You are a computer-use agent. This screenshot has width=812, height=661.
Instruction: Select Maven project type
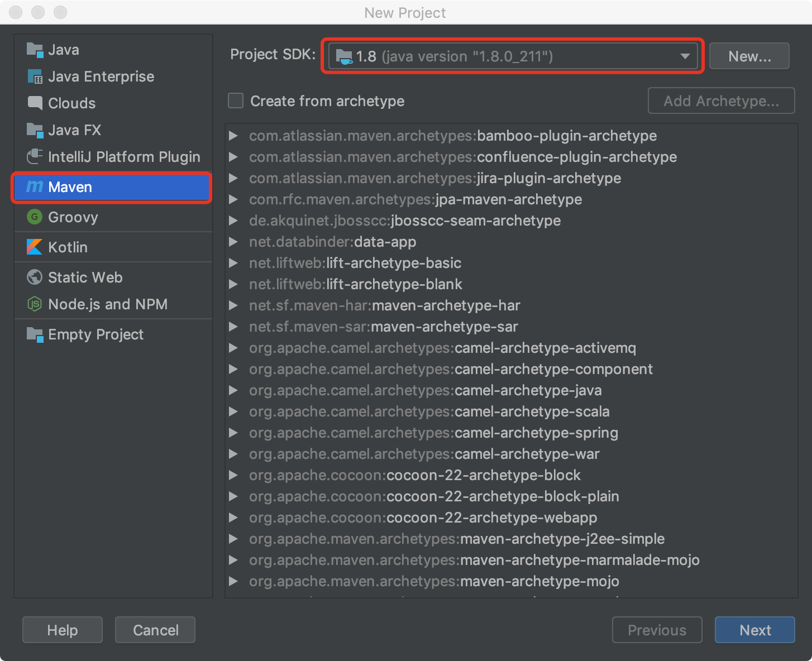(113, 187)
